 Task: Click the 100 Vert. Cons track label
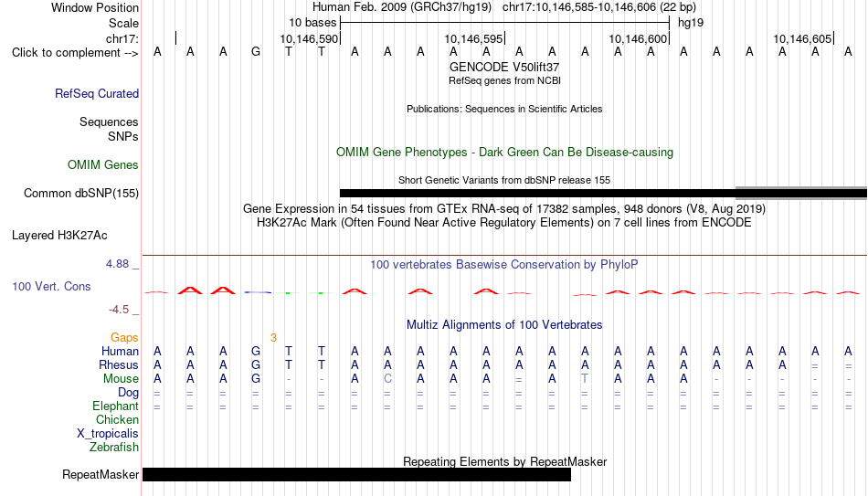tap(51, 286)
